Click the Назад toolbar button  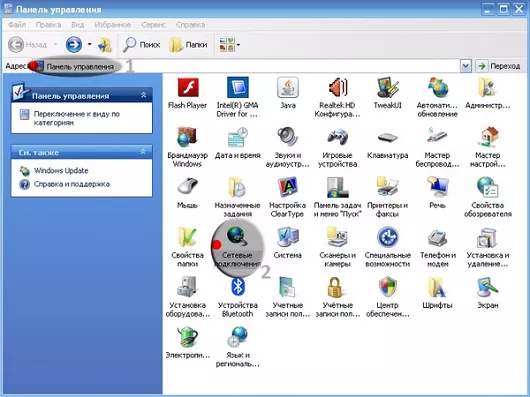28,45
